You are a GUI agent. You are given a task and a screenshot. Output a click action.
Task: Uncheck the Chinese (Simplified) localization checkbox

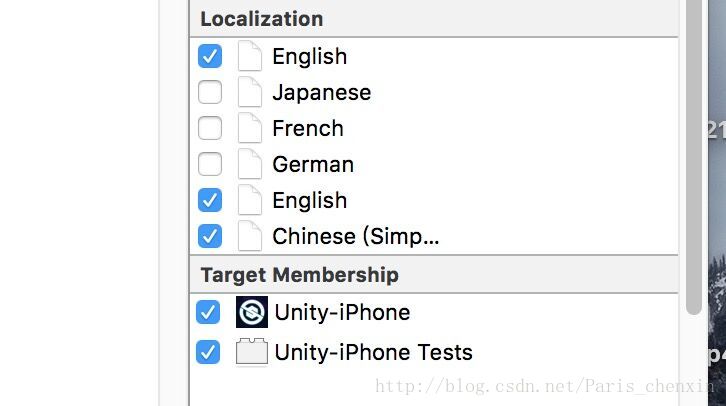pos(210,237)
